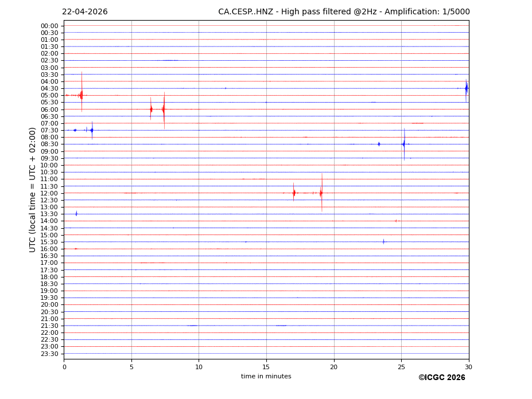This screenshot has height=399, width=532.
Task: Click the x-axis tick label 0
Action: (x=64, y=366)
